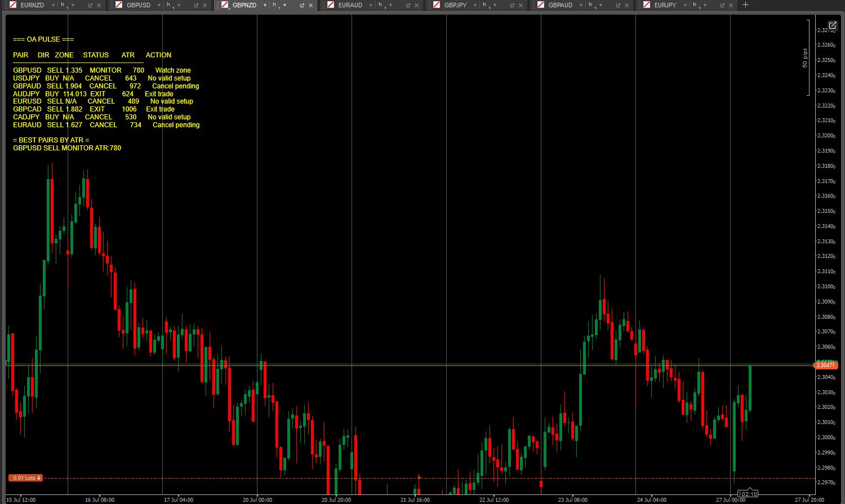Viewport: 845px width, 504px height.
Task: Detach the EURAUD chart into a window
Action: coord(408,5)
